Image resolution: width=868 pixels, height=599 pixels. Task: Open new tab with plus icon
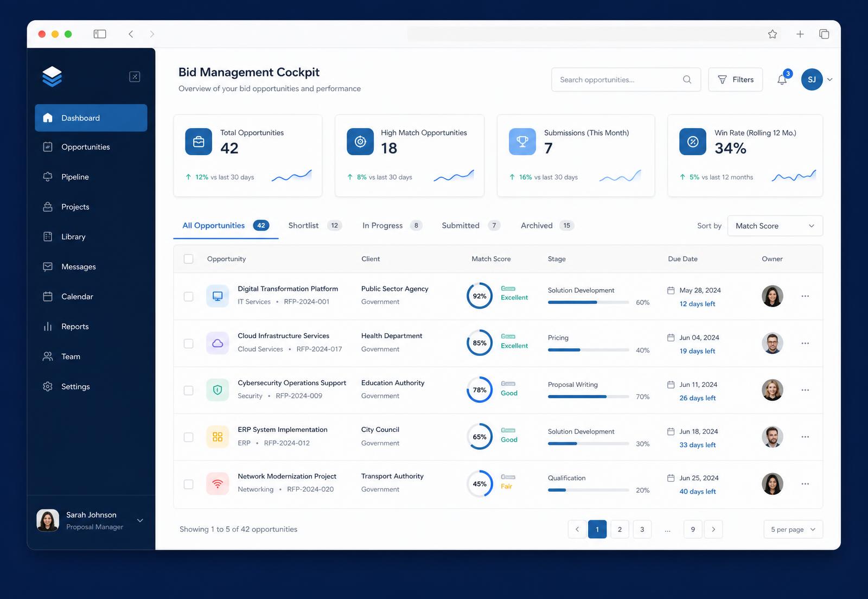pyautogui.click(x=800, y=34)
